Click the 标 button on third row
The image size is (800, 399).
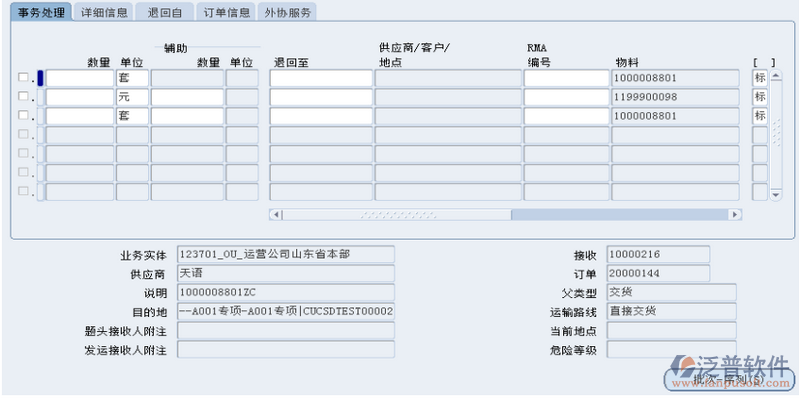[760, 116]
